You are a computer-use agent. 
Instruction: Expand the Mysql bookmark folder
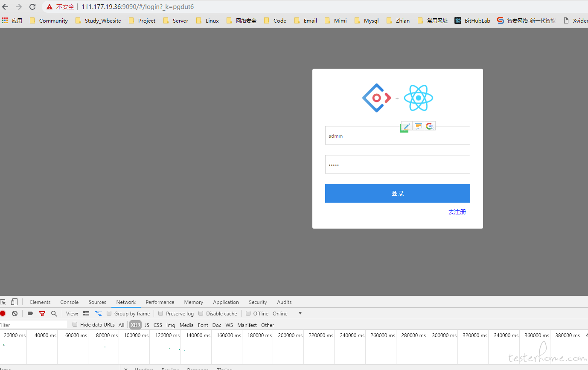click(367, 20)
